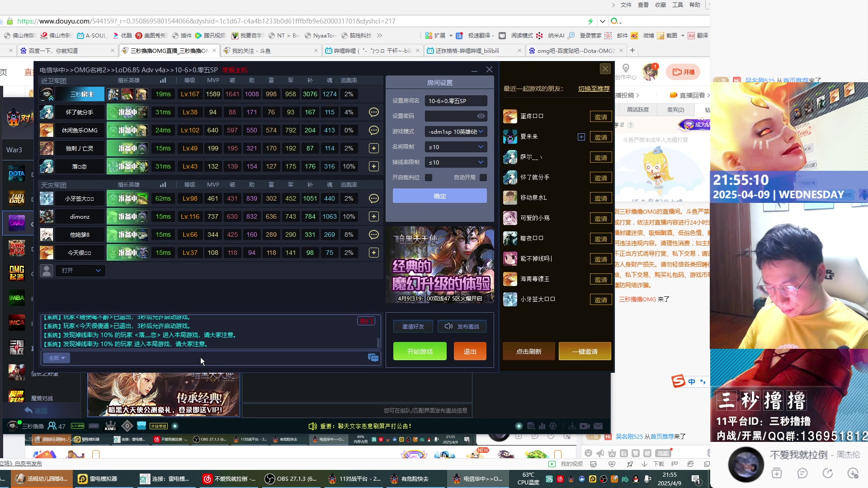Open 名将限制 dropdown

tap(456, 147)
